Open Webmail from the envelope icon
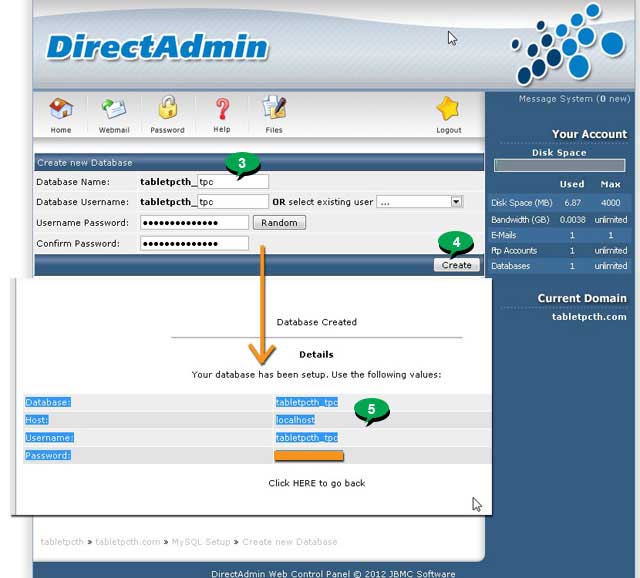The width and height of the screenshot is (640, 578). pos(114,109)
